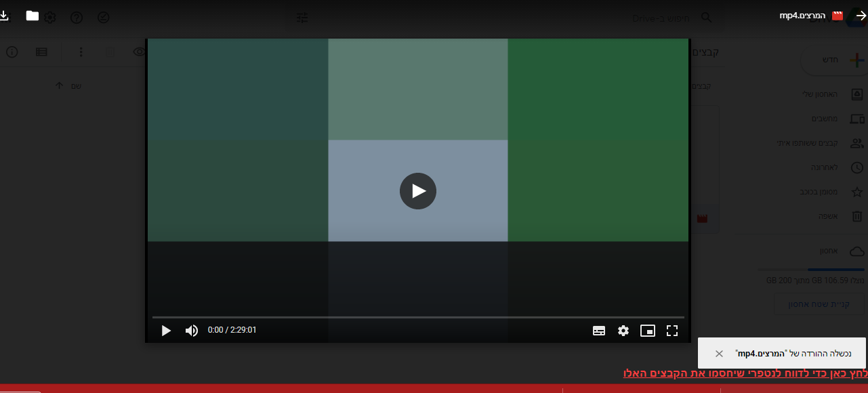Viewport: 868px width, 393px height.
Task: Open the three-dot more actions menu
Action: coord(81,52)
